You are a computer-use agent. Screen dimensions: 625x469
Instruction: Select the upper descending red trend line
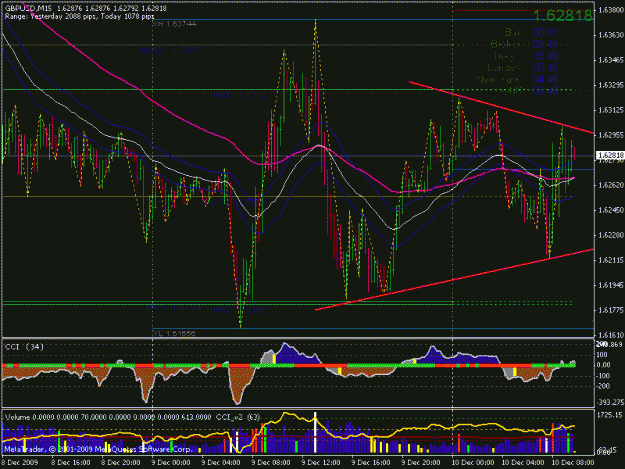pyautogui.click(x=501, y=107)
